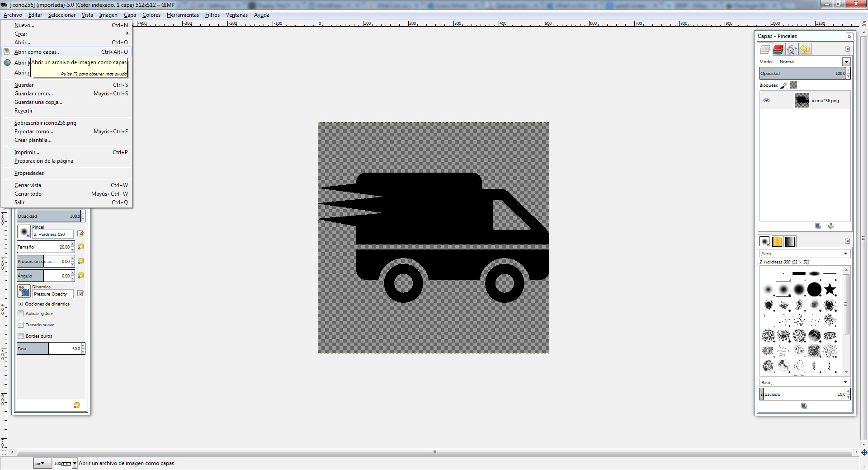The width and height of the screenshot is (868, 470).
Task: Reset Tamaño to the brush's native size
Action: click(x=81, y=247)
